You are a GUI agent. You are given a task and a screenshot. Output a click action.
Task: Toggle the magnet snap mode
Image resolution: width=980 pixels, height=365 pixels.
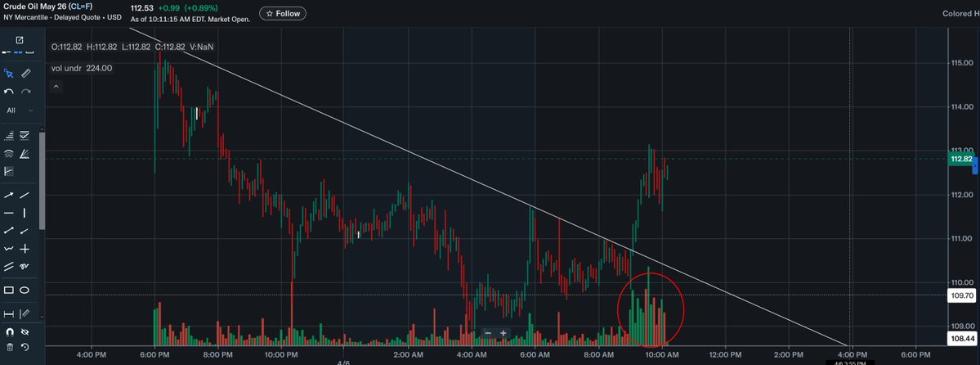click(x=9, y=331)
